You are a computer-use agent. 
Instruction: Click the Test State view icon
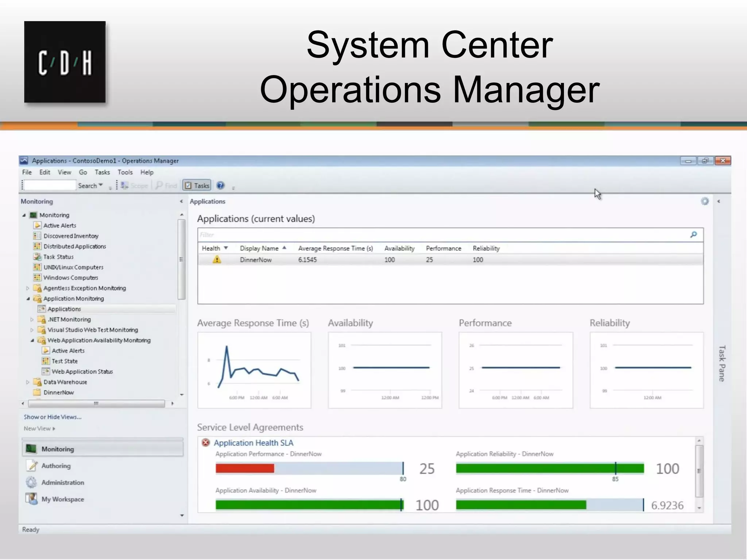click(x=46, y=361)
